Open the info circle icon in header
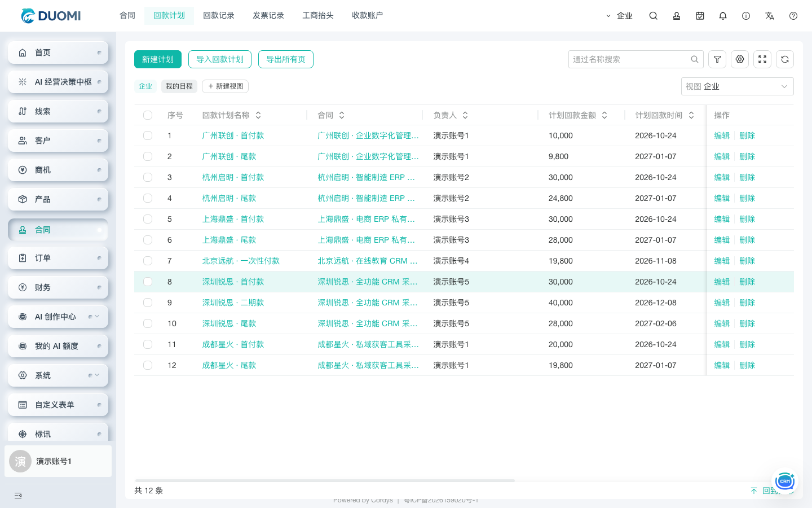This screenshot has height=508, width=812. pos(746,16)
